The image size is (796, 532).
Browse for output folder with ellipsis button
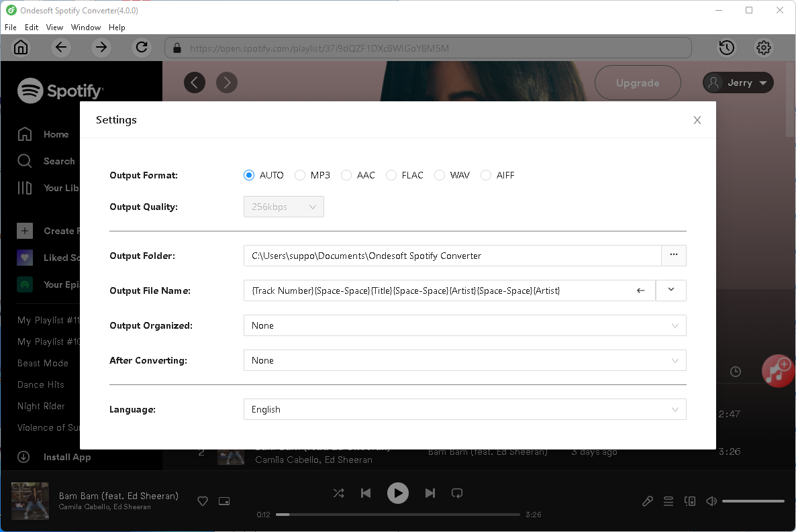(674, 256)
